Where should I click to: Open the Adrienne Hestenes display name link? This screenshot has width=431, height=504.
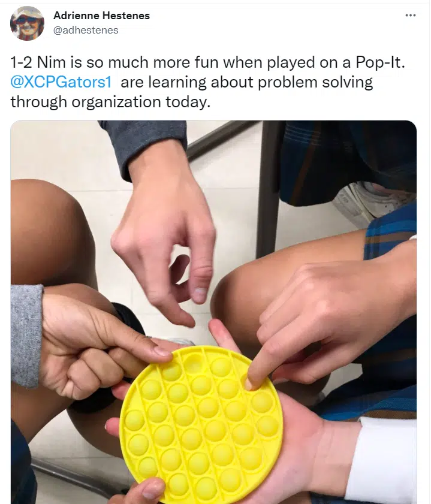pos(101,16)
